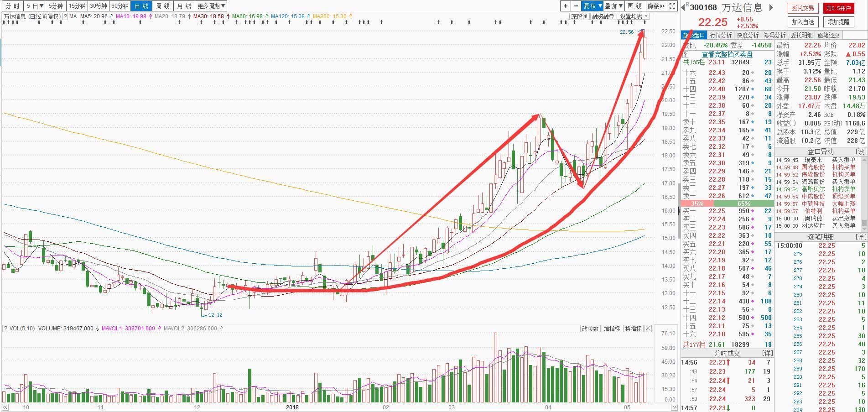Viewport: 868px width, 412px height.
Task: Click the 35% / 65% buy-sell ratio bar
Action: pos(727,203)
